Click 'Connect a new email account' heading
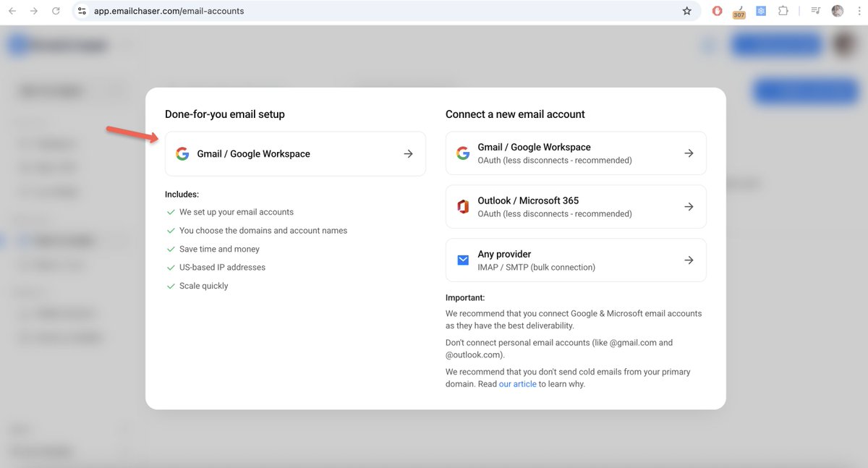 tap(515, 114)
